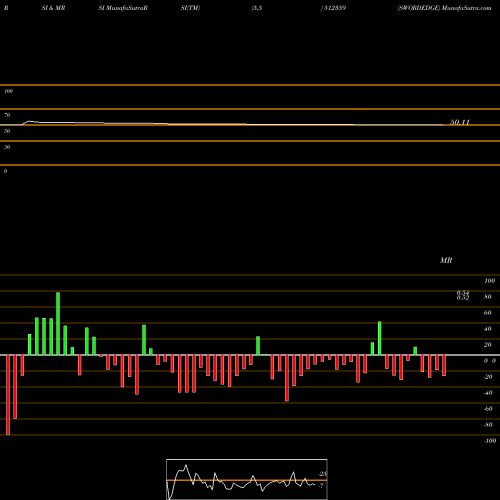Click the RSI axis label 100
The height and width of the screenshot is (500, 500).
(x=8, y=91)
